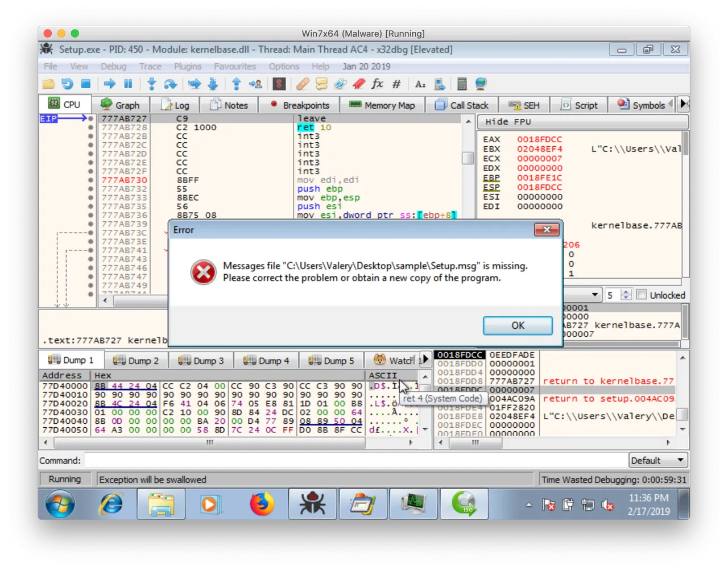Click the Time Wasted Debugging status text
This screenshot has width=728, height=570.
point(614,480)
